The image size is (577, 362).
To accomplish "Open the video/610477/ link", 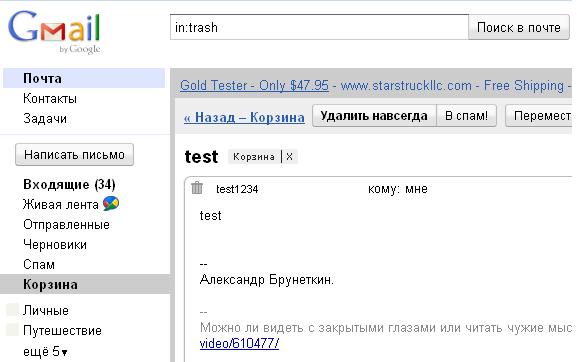I will click(x=239, y=344).
